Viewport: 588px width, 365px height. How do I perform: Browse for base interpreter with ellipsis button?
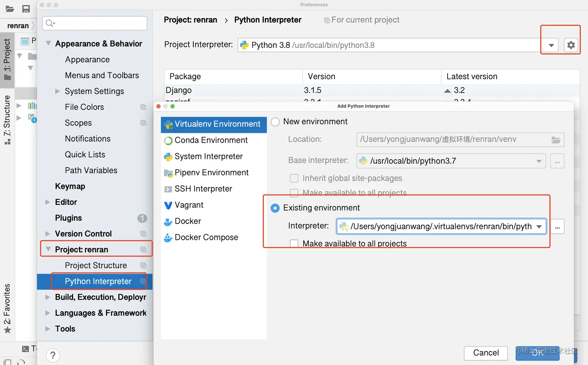pyautogui.click(x=557, y=161)
